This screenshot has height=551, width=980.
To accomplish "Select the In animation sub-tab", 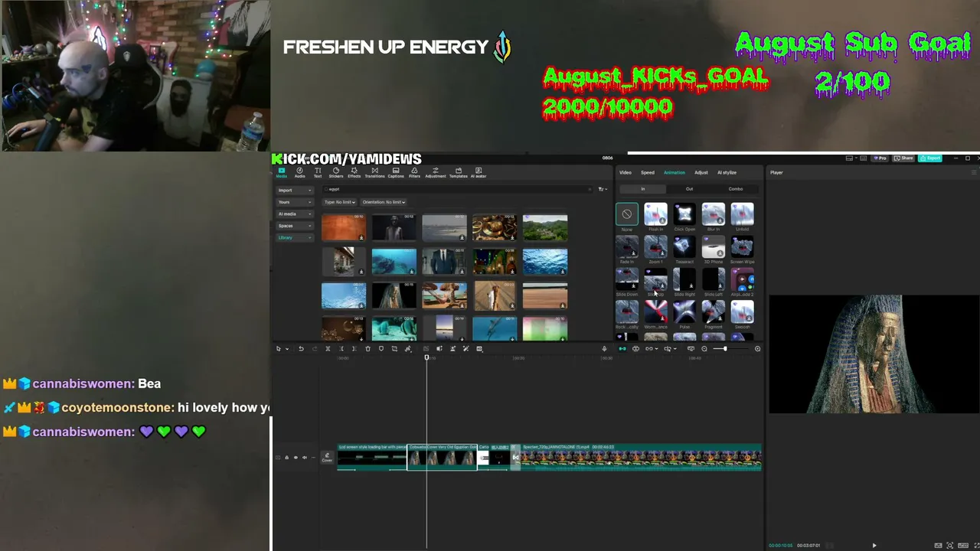I will [643, 189].
